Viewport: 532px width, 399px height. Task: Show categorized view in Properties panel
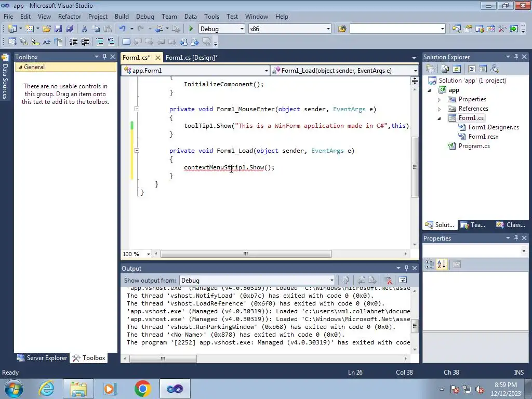point(430,264)
